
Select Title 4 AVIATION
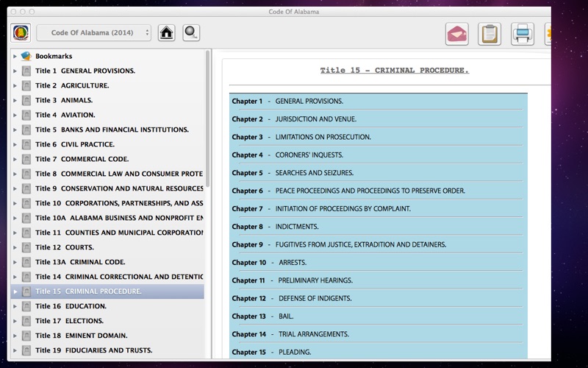[65, 115]
